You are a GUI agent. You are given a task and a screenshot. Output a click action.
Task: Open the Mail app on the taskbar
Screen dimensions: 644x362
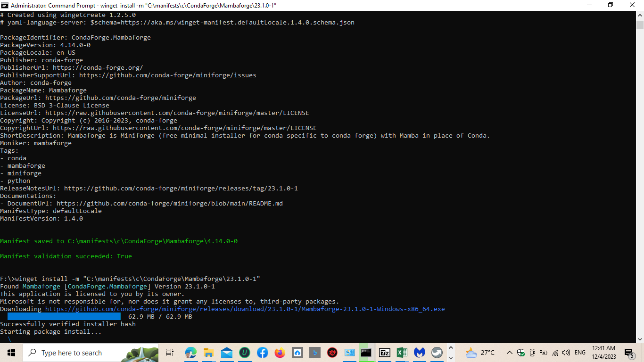coord(227,353)
